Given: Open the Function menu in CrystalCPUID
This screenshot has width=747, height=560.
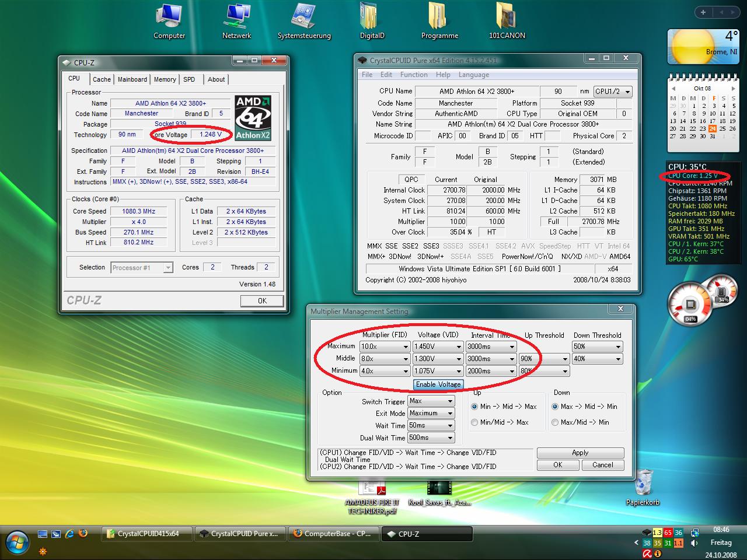Looking at the screenshot, I should point(414,75).
